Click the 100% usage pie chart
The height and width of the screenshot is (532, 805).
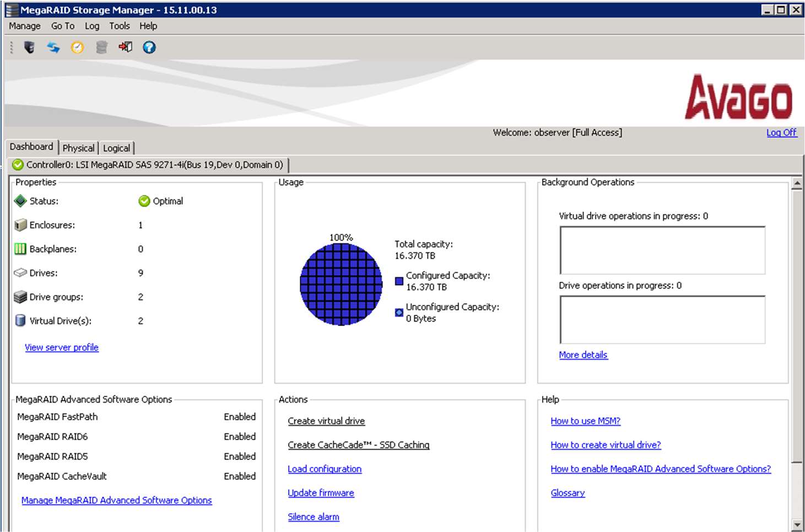coord(341,284)
